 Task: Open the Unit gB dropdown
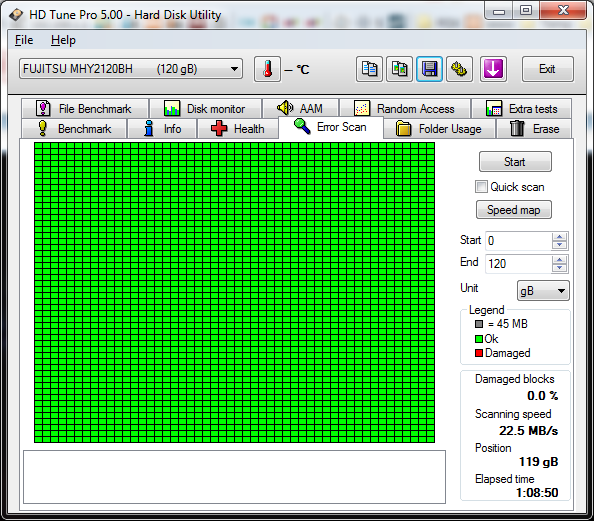click(543, 291)
